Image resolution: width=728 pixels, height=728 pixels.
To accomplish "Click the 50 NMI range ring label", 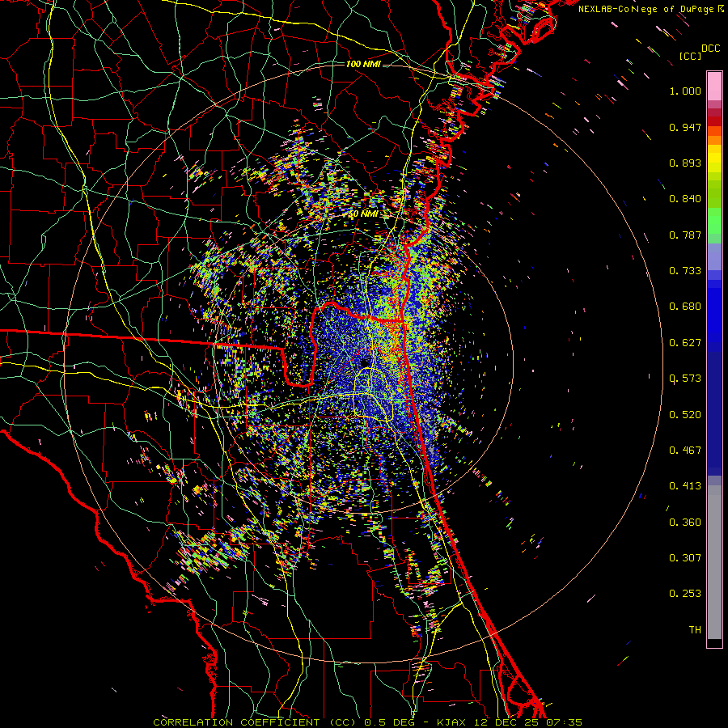I will 363,214.
